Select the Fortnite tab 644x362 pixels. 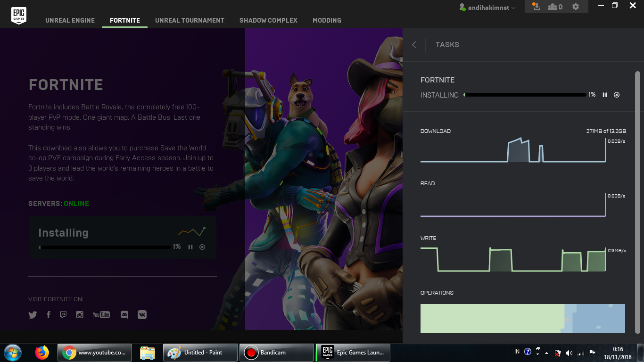[x=125, y=20]
